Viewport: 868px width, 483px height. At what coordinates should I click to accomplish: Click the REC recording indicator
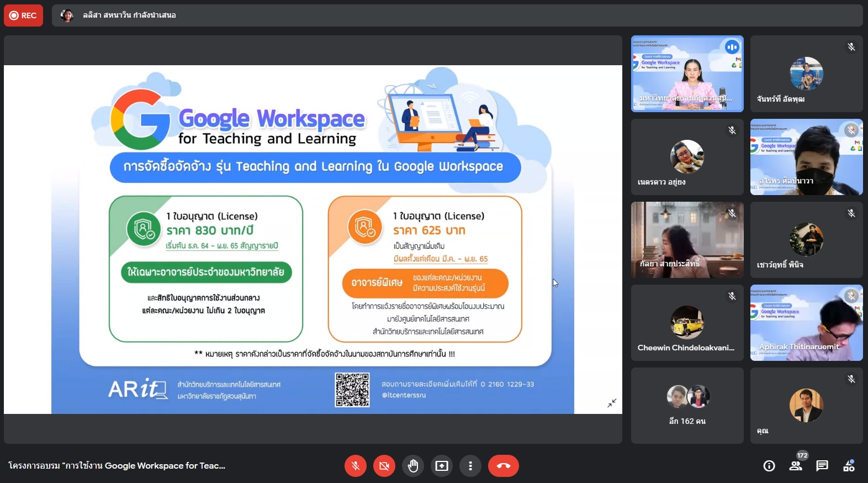point(23,15)
